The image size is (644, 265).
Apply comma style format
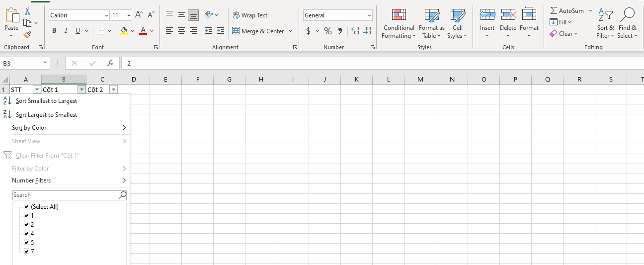(340, 31)
